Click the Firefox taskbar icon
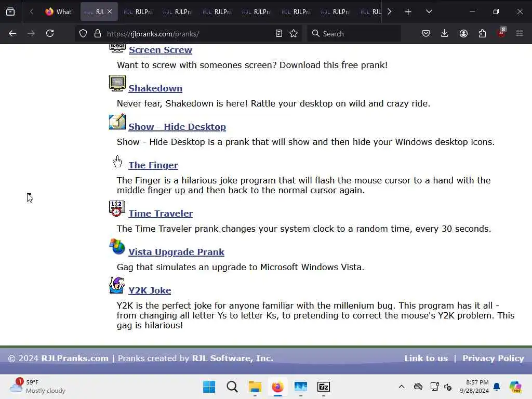The width and height of the screenshot is (532, 399). click(x=277, y=387)
